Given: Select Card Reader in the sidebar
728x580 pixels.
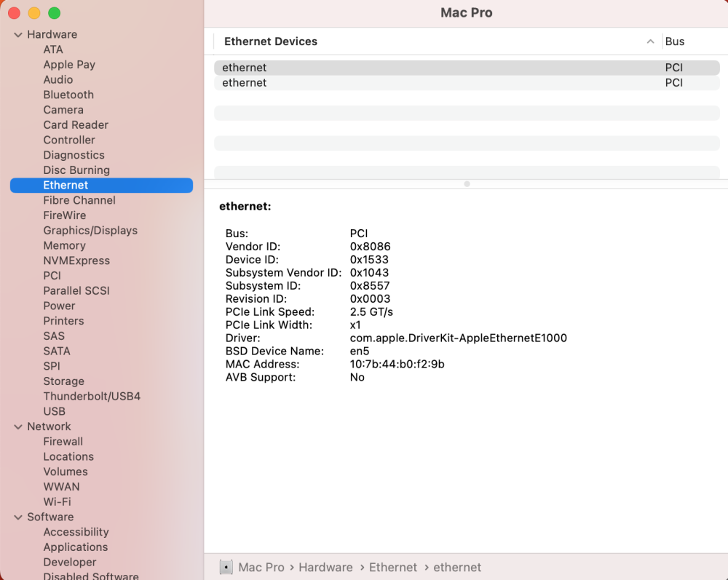Looking at the screenshot, I should tap(76, 125).
